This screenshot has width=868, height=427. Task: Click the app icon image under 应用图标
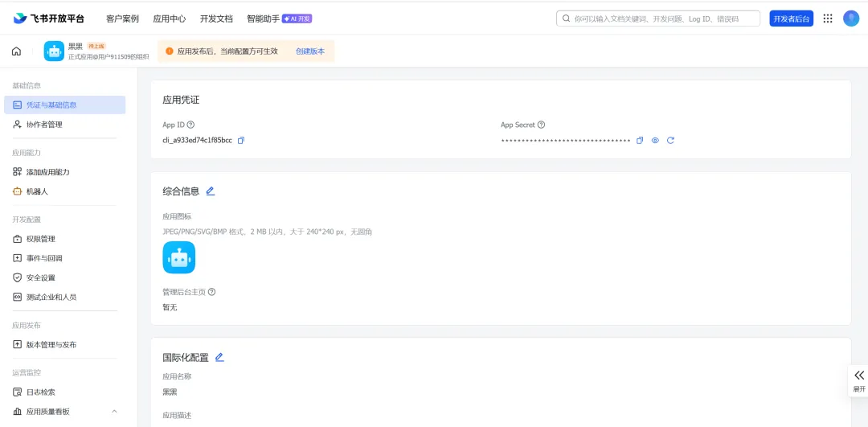coord(178,257)
